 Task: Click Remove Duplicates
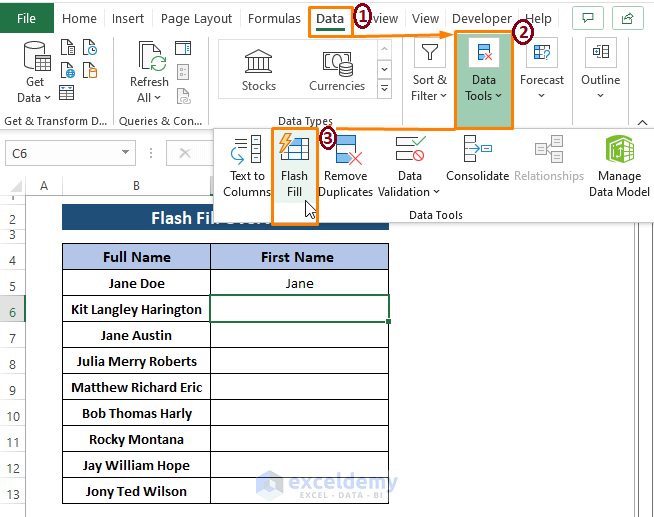point(345,166)
